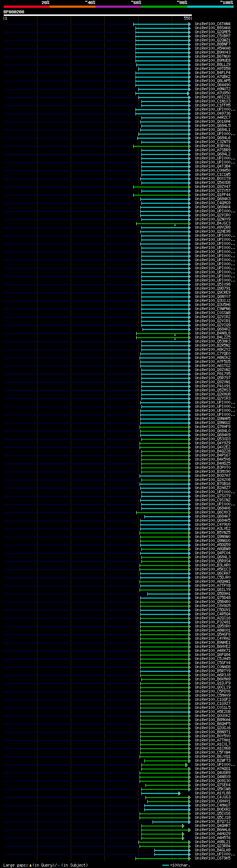The image size is (237, 868).
Task: Click the 'Large gaps' legend text
Action: pyautogui.click(x=16, y=865)
